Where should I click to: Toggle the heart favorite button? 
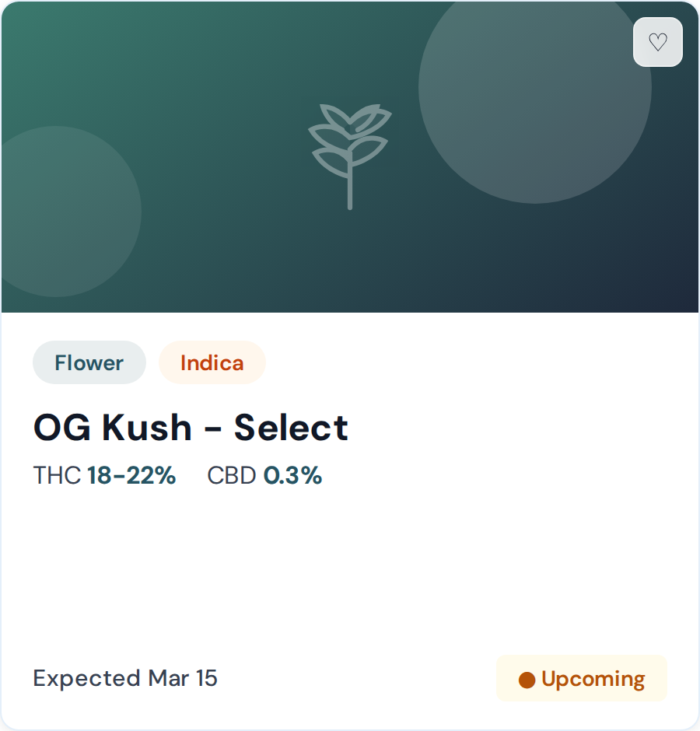[x=658, y=42]
